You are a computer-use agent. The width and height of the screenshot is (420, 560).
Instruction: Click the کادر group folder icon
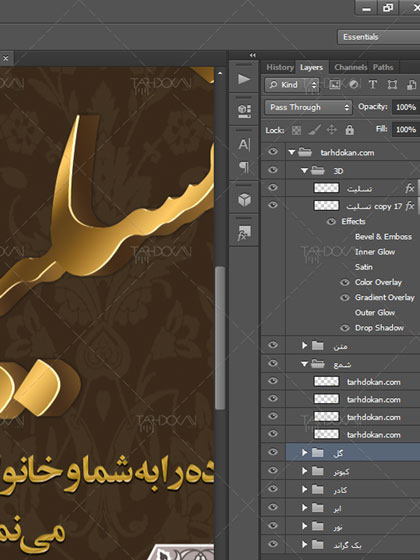click(x=318, y=489)
